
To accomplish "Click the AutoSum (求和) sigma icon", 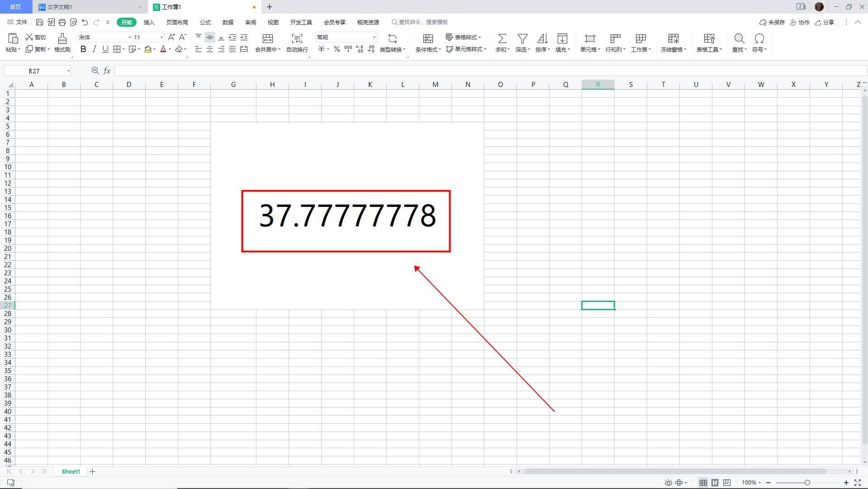I will point(502,38).
